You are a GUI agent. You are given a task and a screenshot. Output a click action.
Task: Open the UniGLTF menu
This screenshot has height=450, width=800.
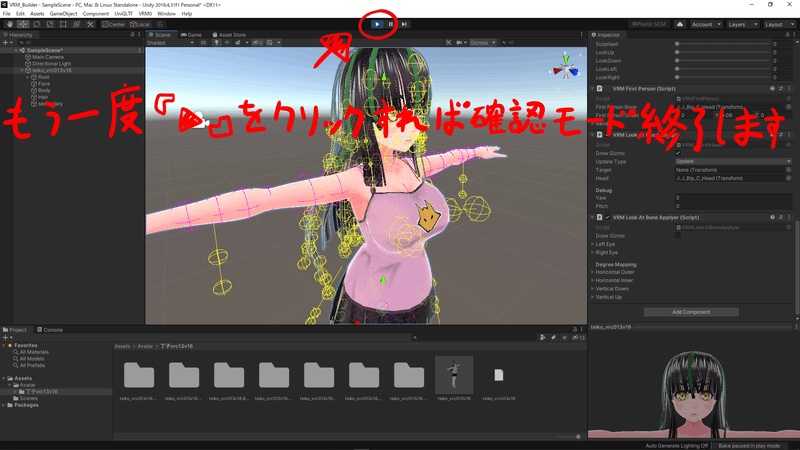pyautogui.click(x=123, y=14)
